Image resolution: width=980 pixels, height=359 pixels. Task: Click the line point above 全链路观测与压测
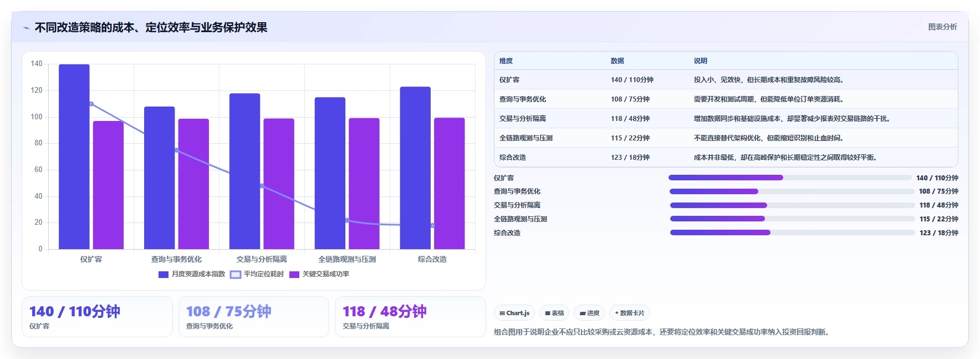click(x=347, y=220)
